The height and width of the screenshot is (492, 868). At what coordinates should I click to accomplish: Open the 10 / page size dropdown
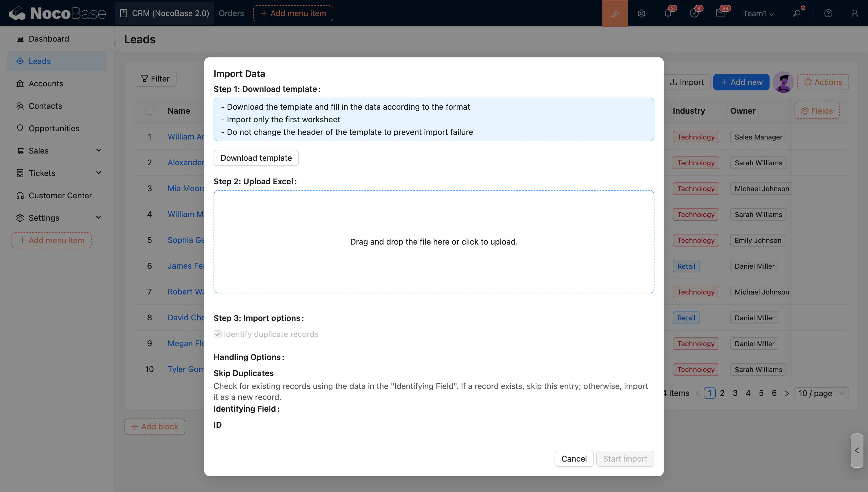point(821,393)
